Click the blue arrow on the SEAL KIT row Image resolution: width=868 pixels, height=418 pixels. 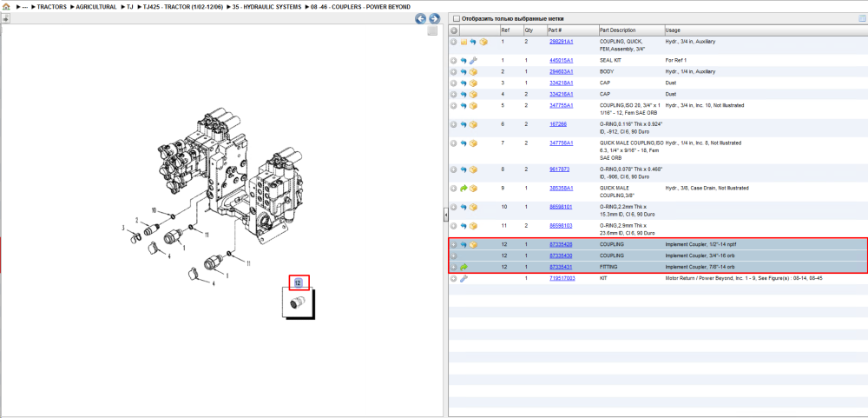coord(464,60)
